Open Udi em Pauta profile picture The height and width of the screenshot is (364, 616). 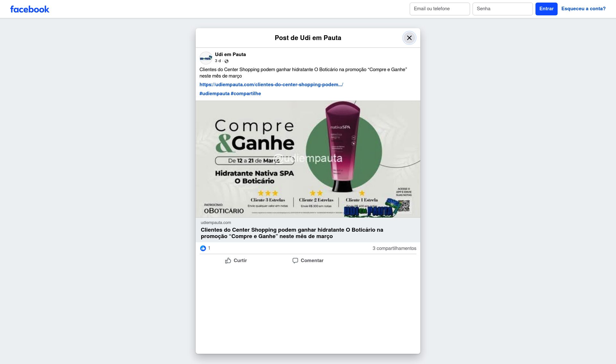(206, 58)
